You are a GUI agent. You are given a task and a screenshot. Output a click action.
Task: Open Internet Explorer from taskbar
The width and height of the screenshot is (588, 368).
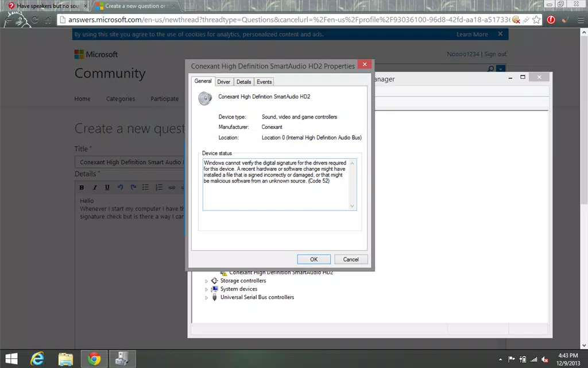coord(37,359)
